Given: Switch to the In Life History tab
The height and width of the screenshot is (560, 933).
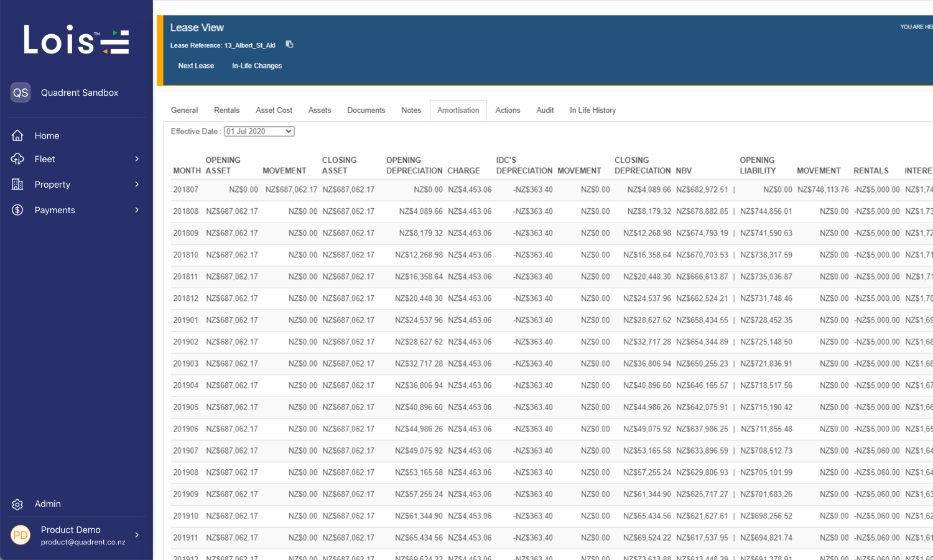Looking at the screenshot, I should tap(592, 111).
